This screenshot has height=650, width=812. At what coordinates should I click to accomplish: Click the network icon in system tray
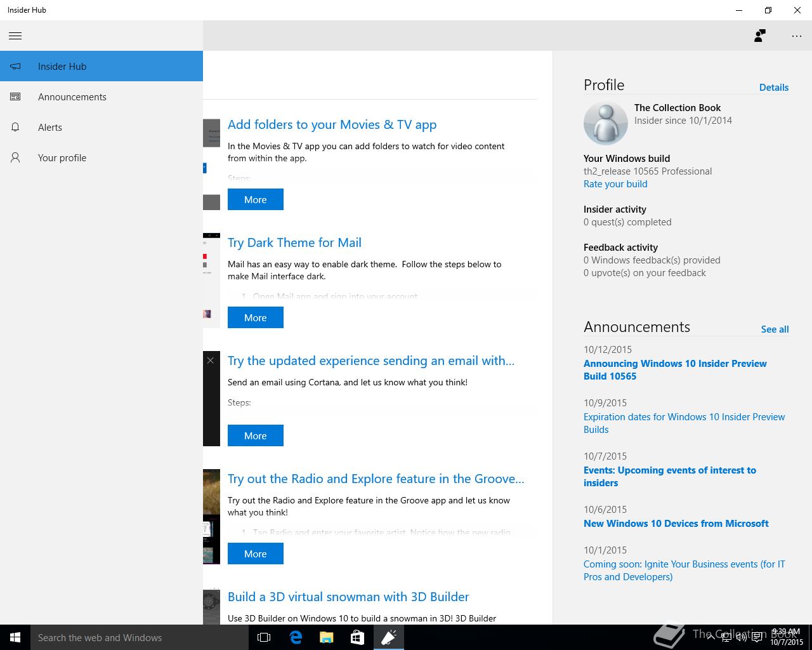[726, 637]
